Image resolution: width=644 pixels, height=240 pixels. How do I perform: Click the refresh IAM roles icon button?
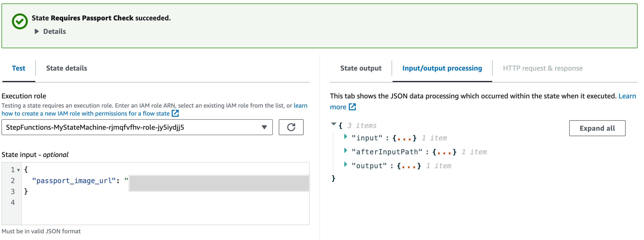pos(291,127)
